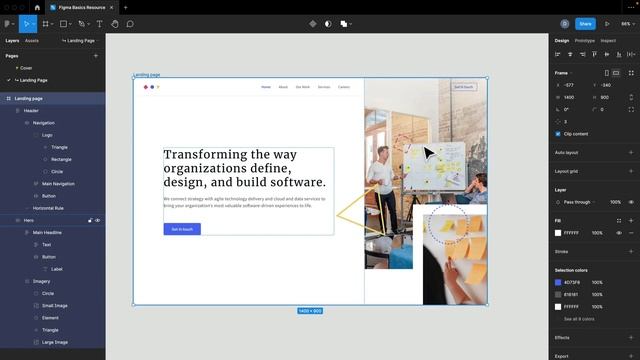640x360 pixels.
Task: Click the width field showing 1400
Action: coord(569,97)
